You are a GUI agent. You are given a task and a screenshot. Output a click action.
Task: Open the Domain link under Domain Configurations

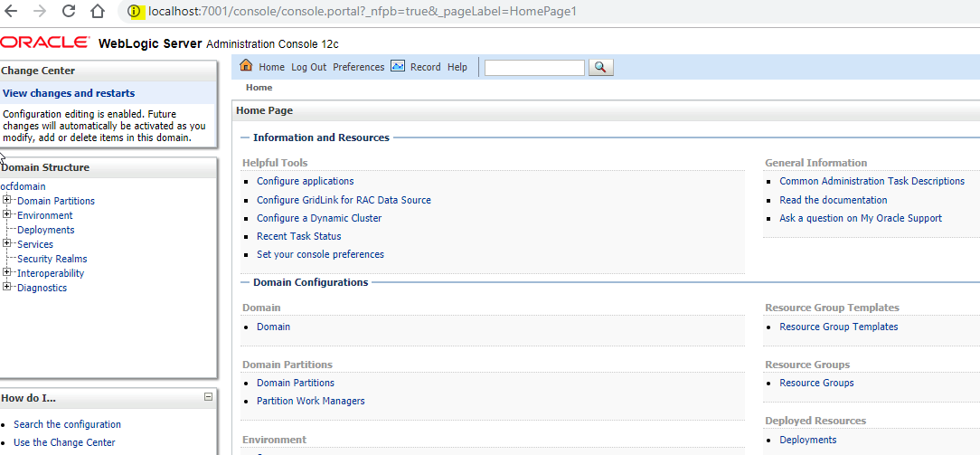(273, 327)
